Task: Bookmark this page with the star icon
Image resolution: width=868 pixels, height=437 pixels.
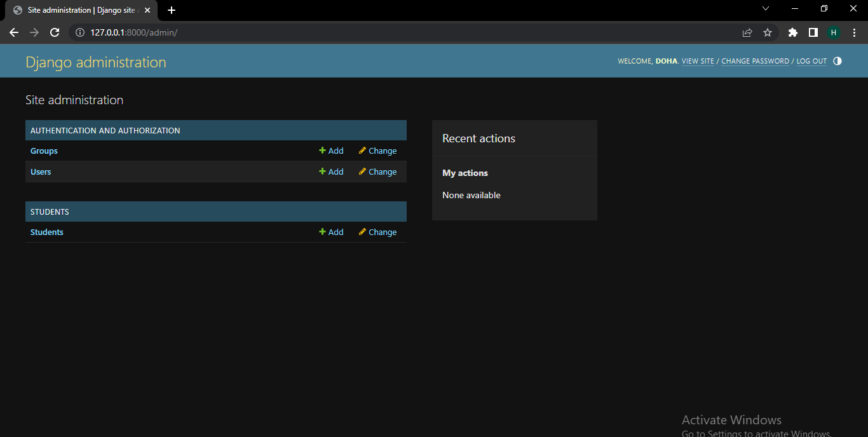Action: coord(768,32)
